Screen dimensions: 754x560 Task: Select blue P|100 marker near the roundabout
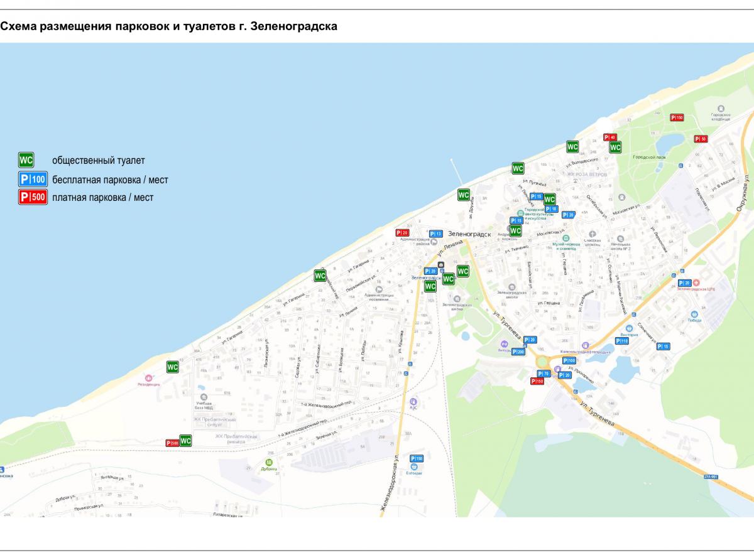(x=569, y=361)
